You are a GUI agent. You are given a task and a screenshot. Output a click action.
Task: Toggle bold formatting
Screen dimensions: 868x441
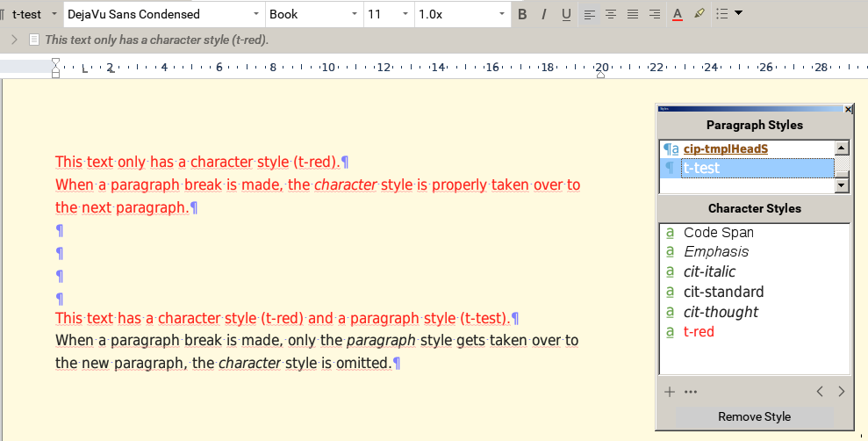[x=523, y=14]
